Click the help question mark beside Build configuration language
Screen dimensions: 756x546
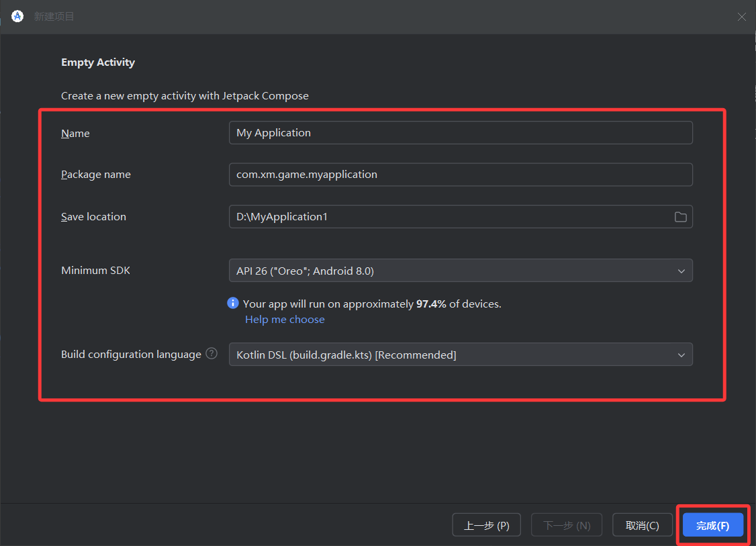211,353
